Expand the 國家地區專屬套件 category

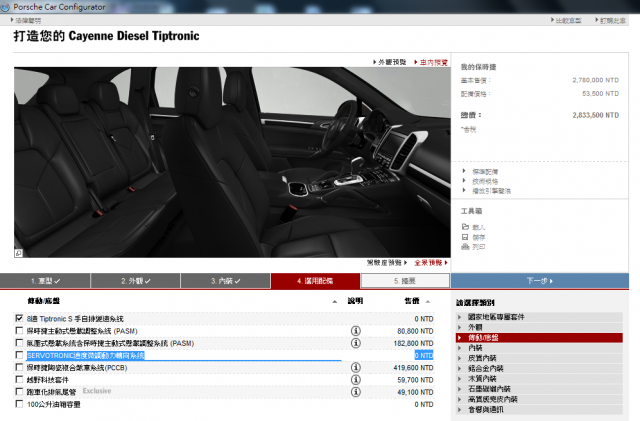(539, 317)
